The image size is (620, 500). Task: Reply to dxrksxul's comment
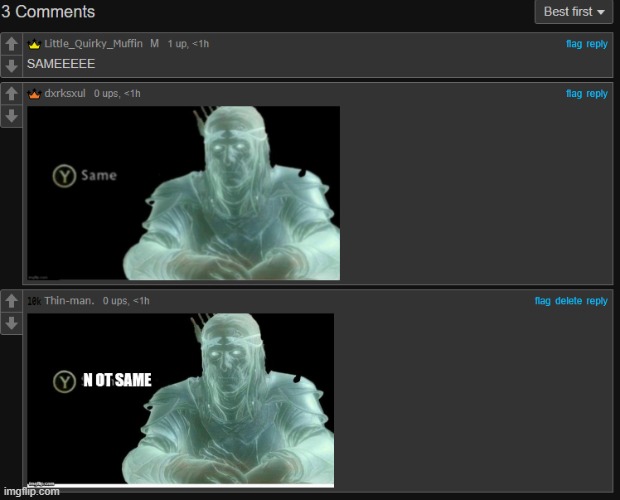597,94
